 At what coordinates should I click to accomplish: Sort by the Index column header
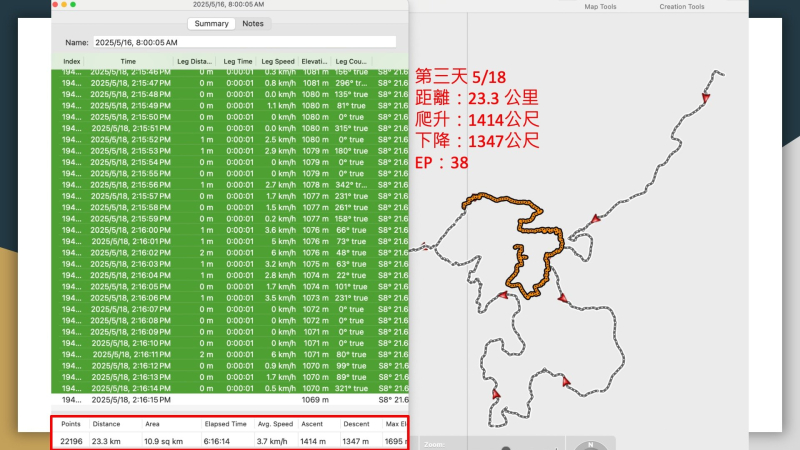[72, 61]
